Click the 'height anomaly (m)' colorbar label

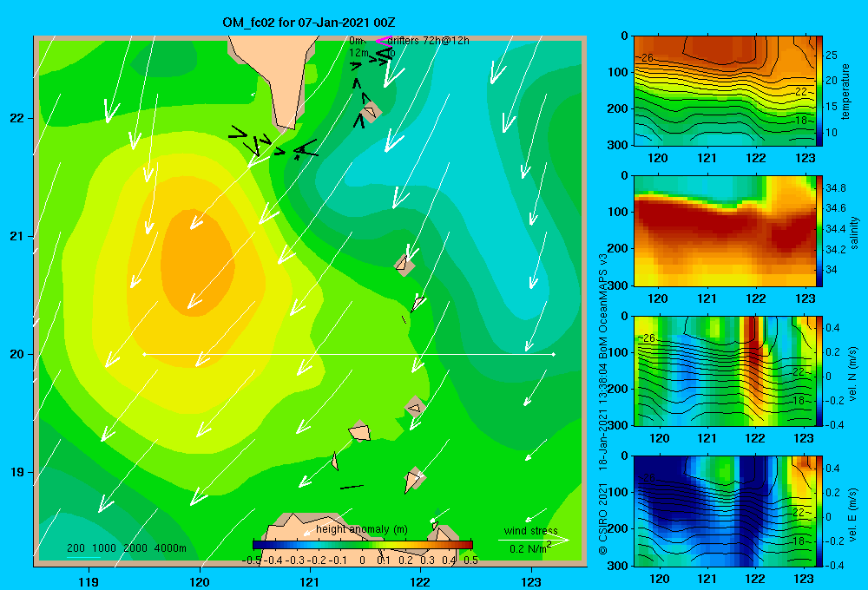(x=361, y=529)
